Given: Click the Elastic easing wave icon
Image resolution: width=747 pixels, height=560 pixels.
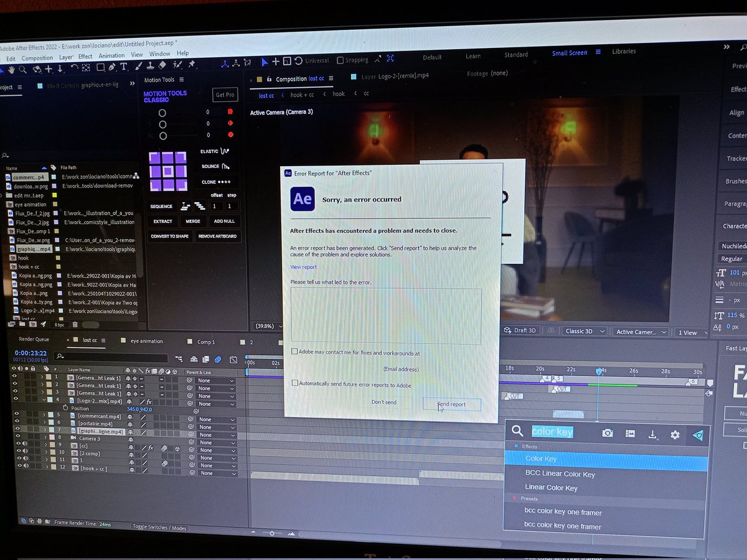Looking at the screenshot, I should point(225,151).
